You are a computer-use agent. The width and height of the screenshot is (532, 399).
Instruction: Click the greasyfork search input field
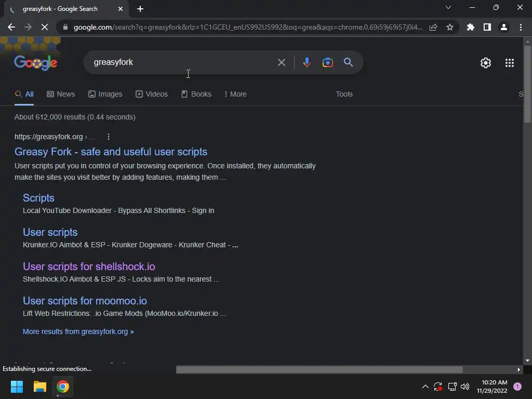click(183, 62)
